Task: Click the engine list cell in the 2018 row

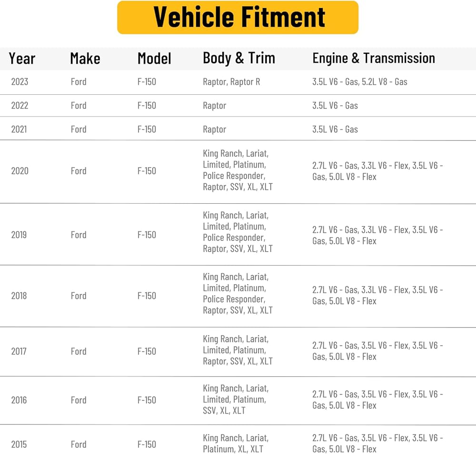Action: (x=377, y=295)
